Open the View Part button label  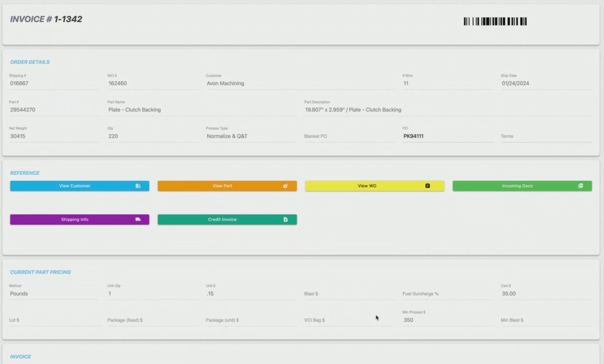(222, 186)
